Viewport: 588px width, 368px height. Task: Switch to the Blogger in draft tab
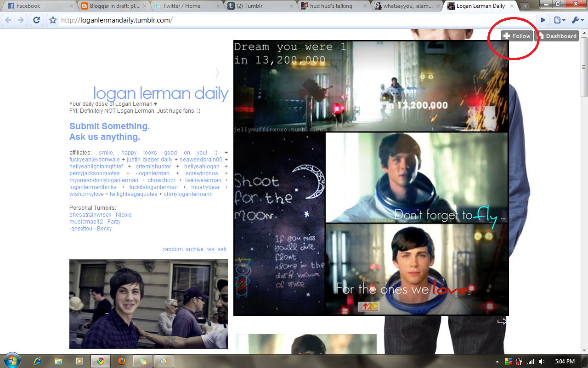click(x=113, y=6)
